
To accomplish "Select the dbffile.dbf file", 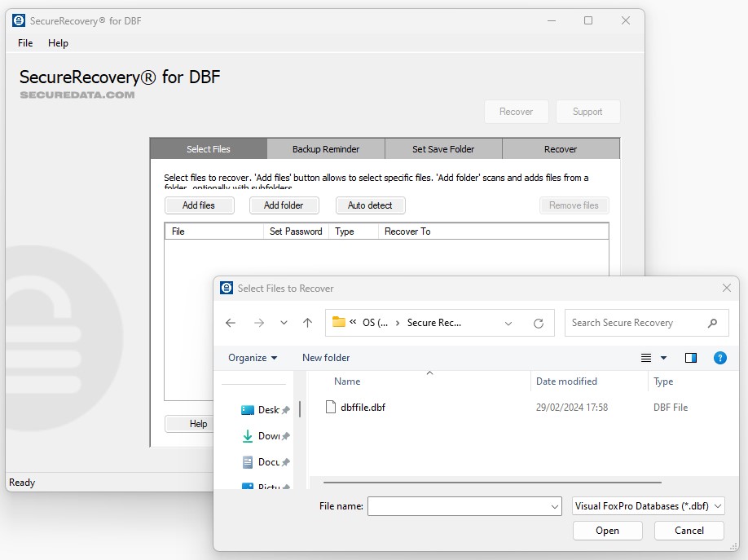I will tap(363, 408).
